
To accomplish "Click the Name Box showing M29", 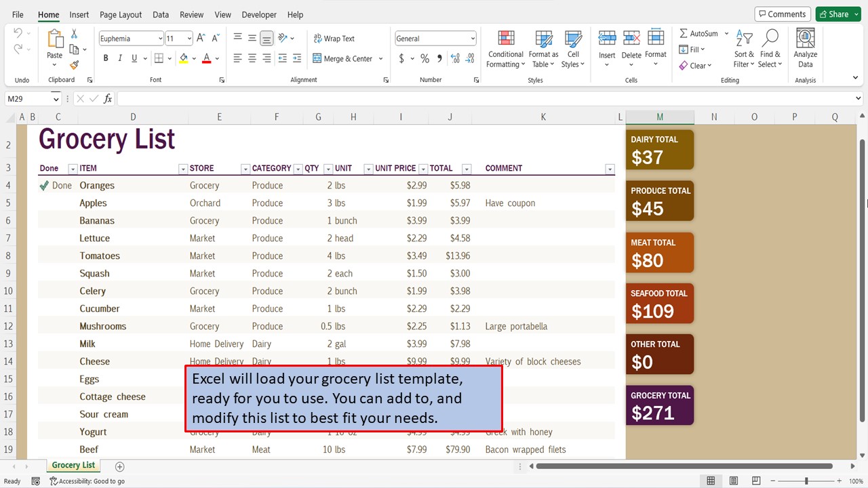I will point(29,98).
